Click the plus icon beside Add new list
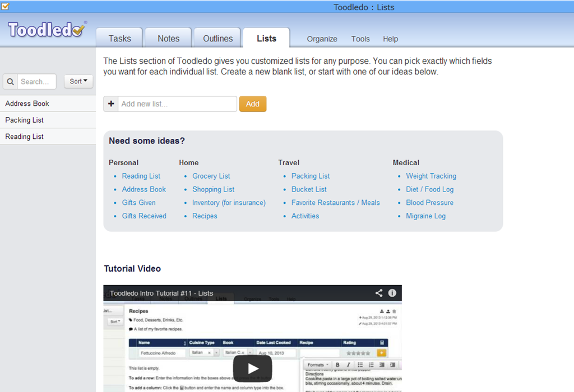This screenshot has width=574, height=392. (x=112, y=104)
